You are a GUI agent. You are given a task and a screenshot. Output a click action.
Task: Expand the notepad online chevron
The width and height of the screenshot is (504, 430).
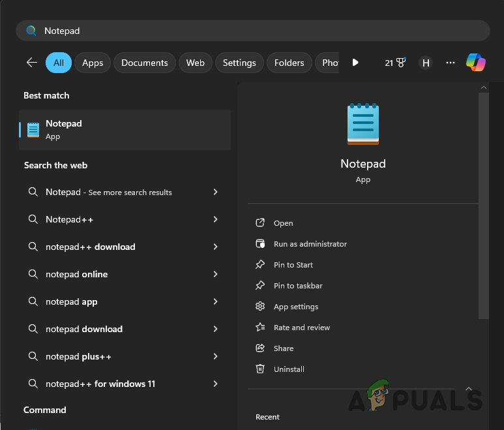215,274
